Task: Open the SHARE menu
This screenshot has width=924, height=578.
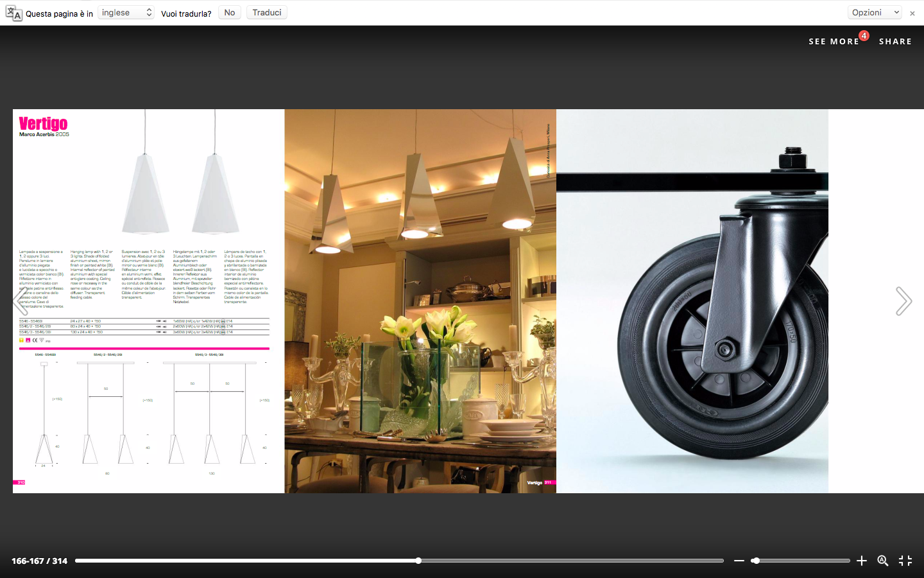Action: tap(895, 41)
